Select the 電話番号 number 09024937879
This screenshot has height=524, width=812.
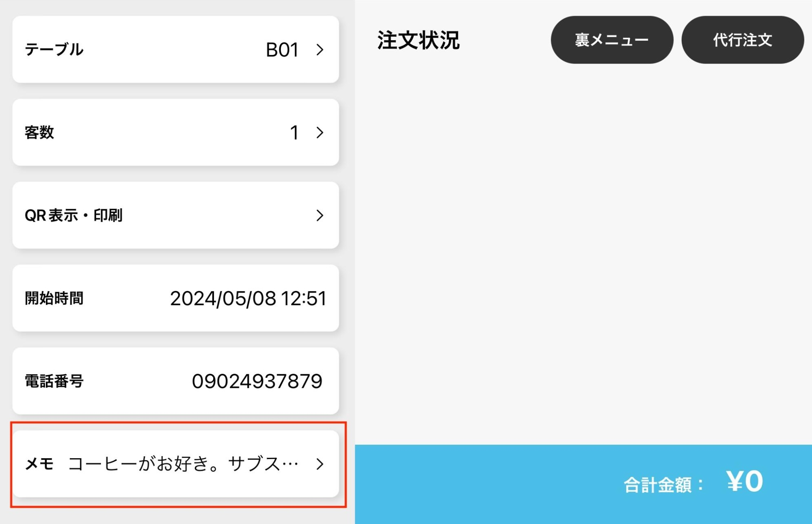(x=257, y=381)
